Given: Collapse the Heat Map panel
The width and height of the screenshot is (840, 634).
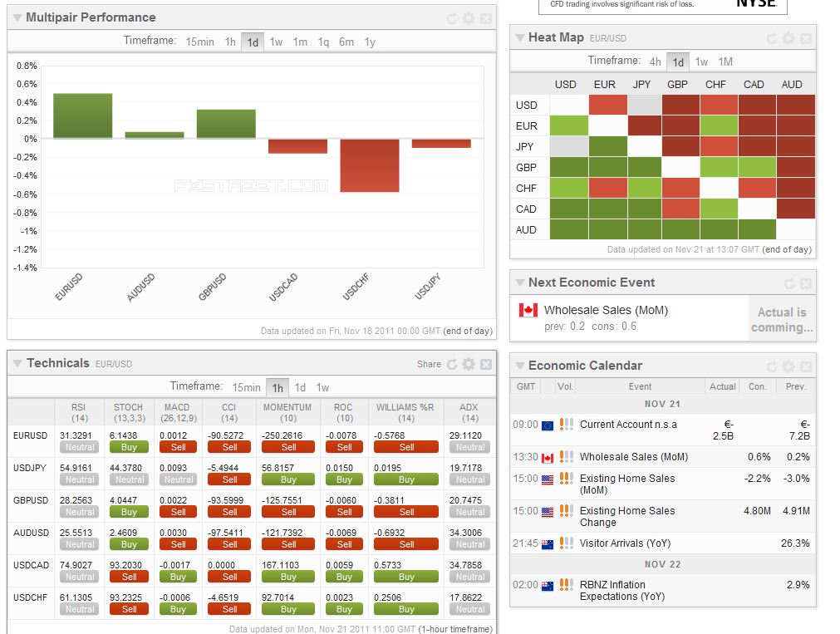Looking at the screenshot, I should (519, 37).
